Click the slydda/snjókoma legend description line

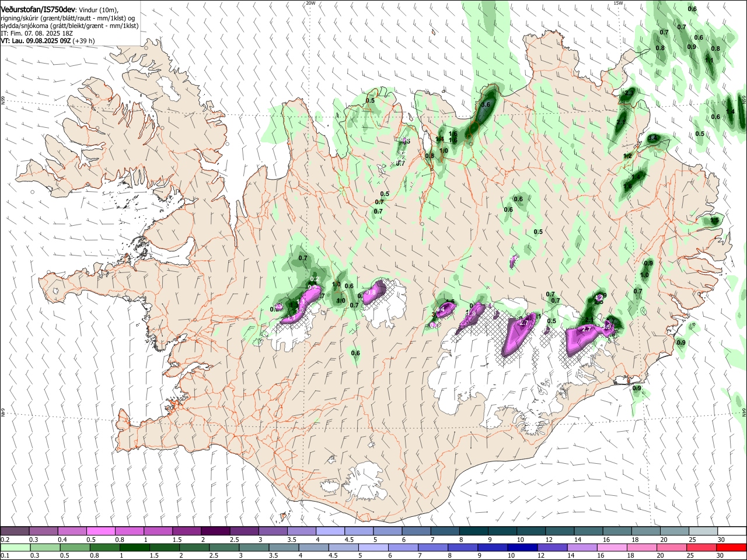[69, 26]
